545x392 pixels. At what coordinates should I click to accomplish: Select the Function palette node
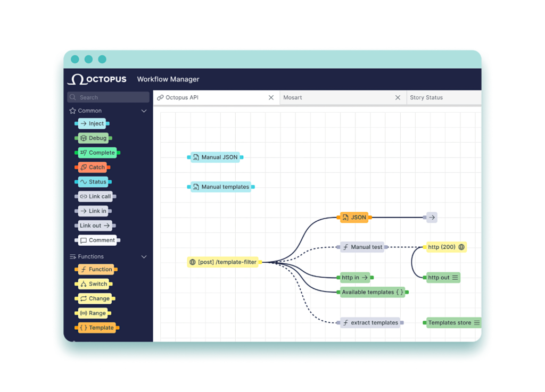coord(96,270)
